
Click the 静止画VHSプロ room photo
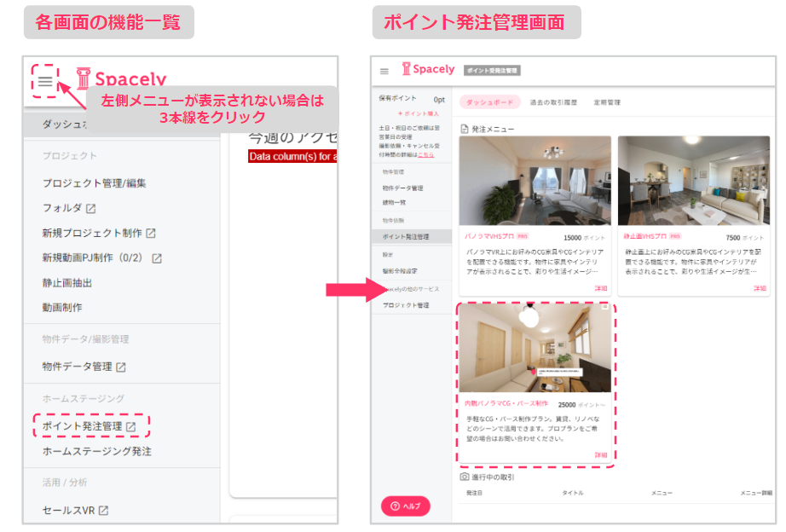[694, 181]
